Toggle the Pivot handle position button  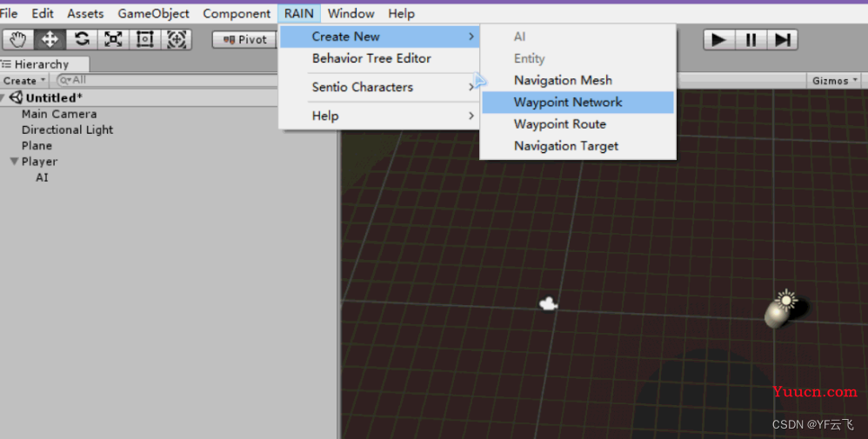(244, 39)
